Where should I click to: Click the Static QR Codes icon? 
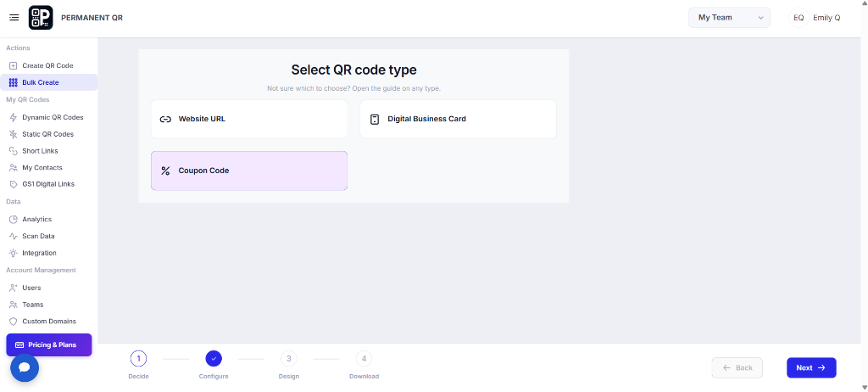click(x=14, y=134)
